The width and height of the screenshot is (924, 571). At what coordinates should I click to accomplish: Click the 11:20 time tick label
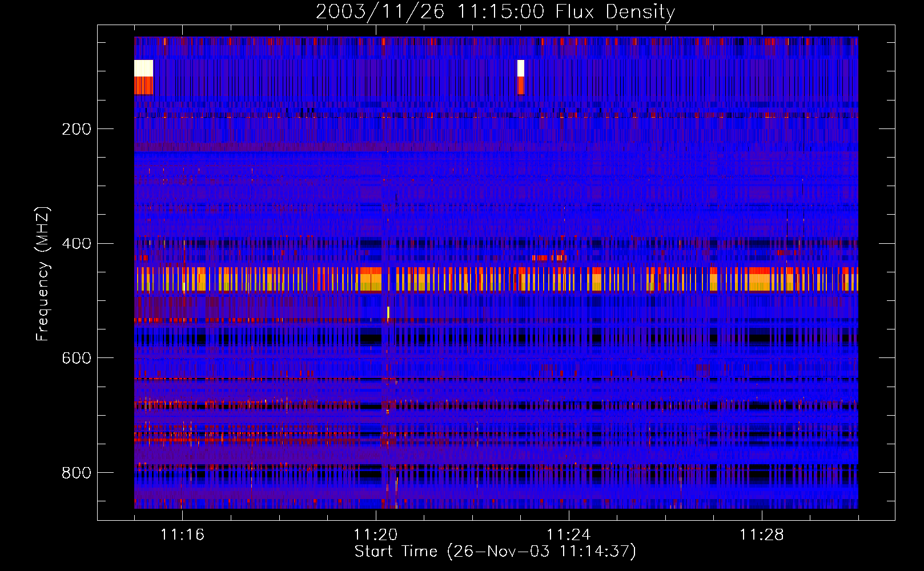point(375,534)
